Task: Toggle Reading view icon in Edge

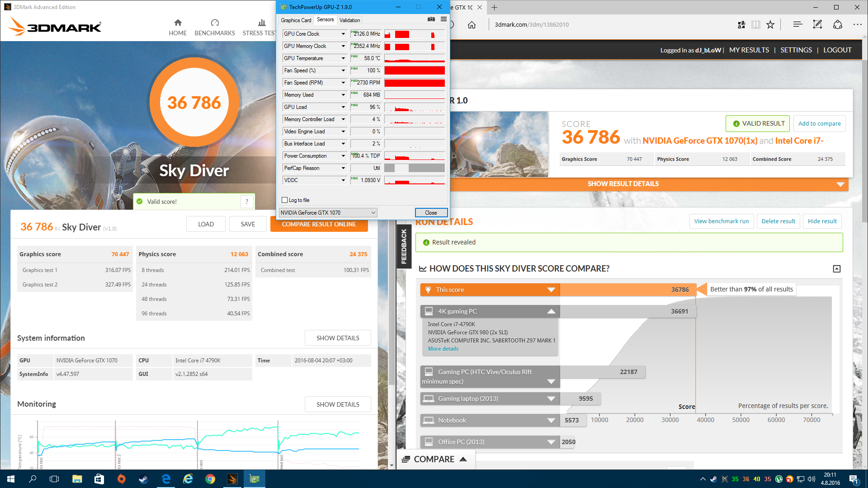Action: 756,25
